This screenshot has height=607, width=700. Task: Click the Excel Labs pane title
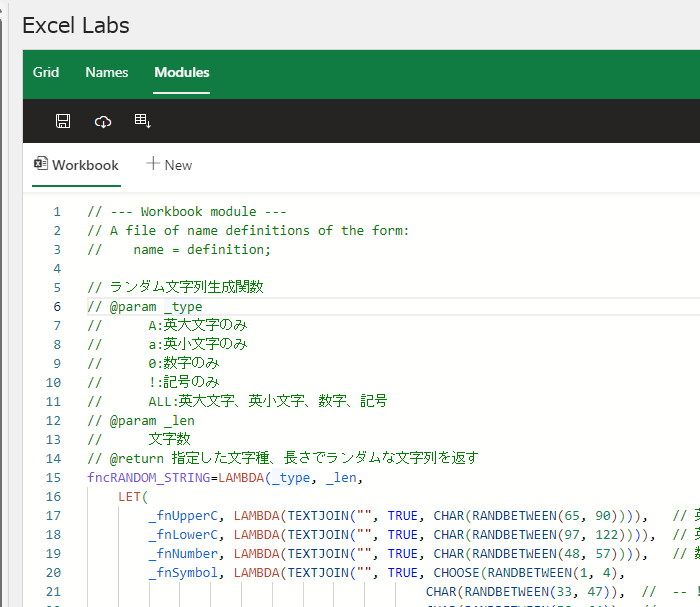[76, 25]
